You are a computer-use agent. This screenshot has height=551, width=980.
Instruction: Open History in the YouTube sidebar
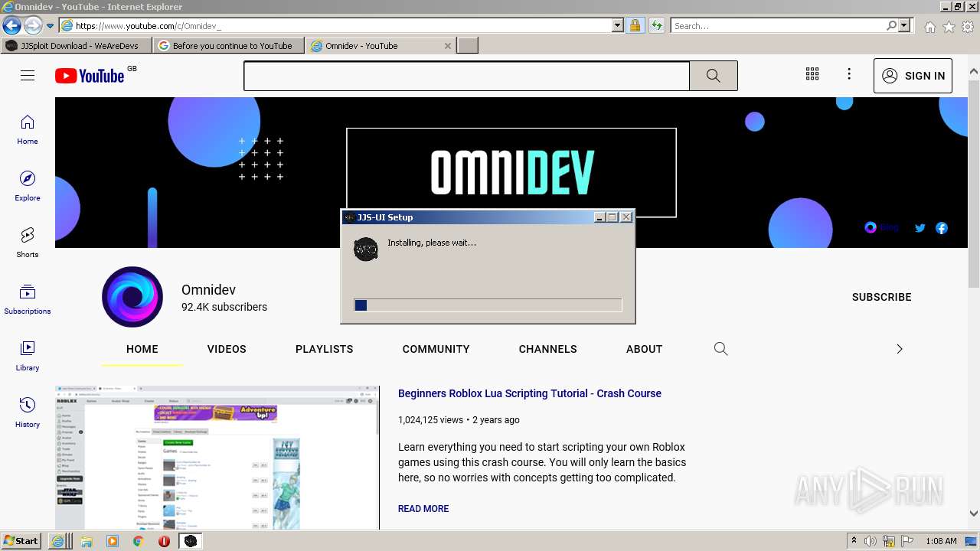[28, 412]
